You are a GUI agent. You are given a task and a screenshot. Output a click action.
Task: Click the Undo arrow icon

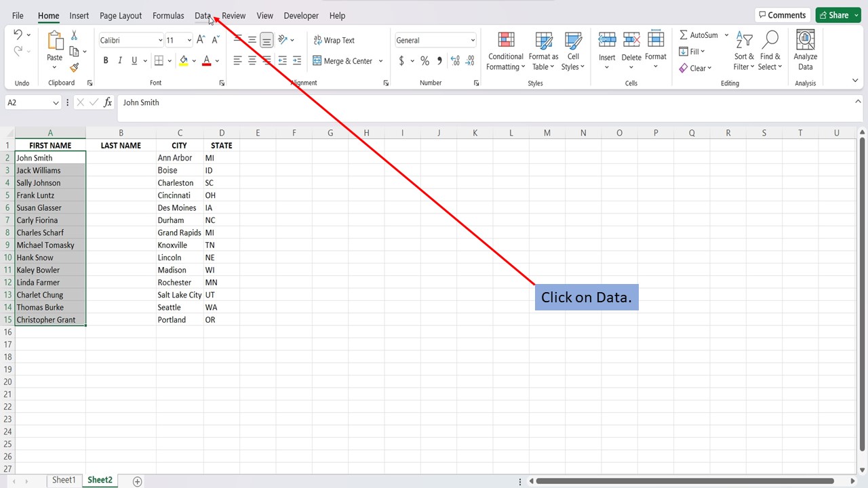(x=18, y=35)
